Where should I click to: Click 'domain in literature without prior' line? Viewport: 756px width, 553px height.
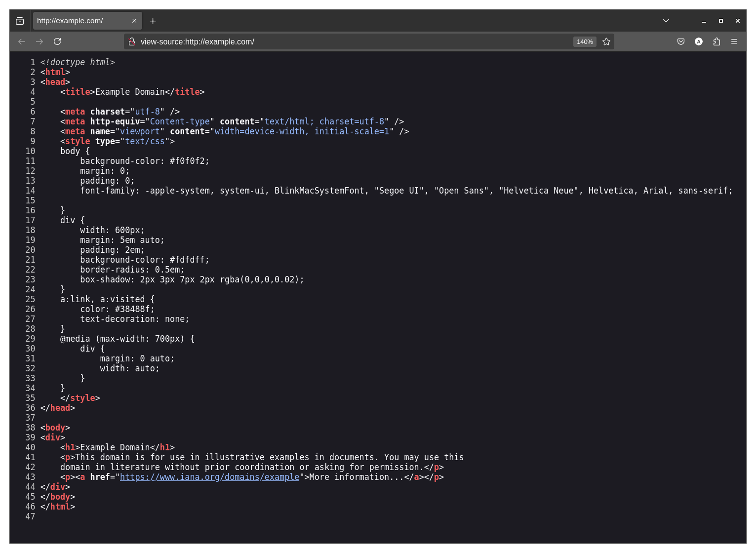point(252,467)
